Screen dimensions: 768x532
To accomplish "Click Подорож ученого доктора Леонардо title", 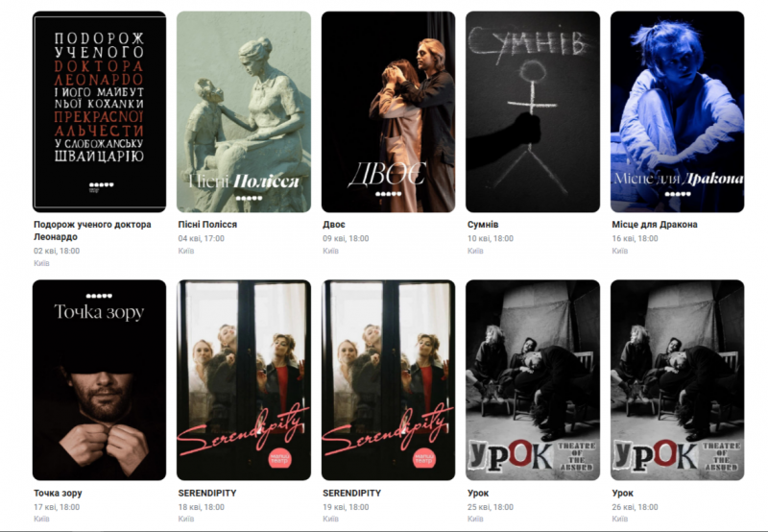I will click(92, 230).
